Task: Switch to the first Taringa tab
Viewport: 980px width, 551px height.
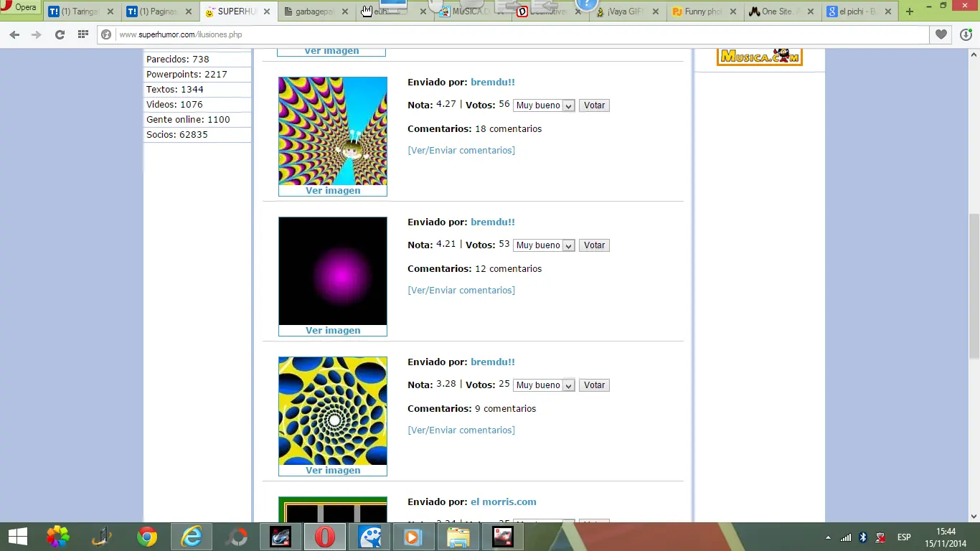Action: pos(80,12)
